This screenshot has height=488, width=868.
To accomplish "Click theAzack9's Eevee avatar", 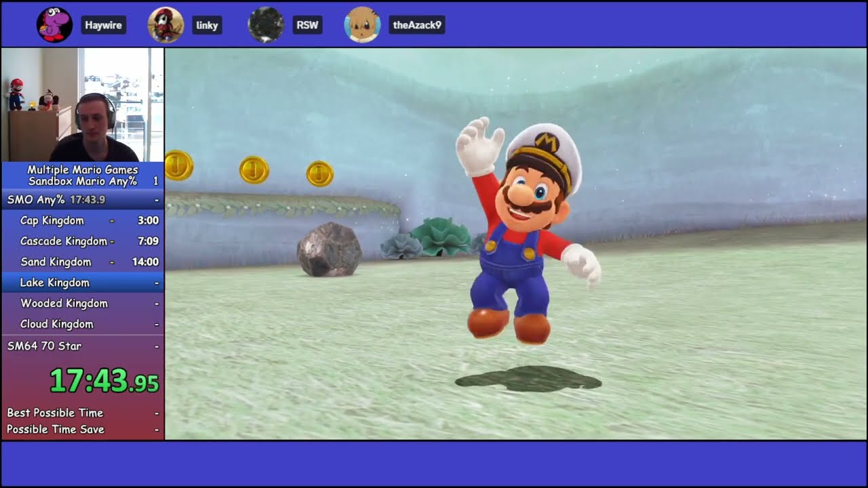I will pos(362,25).
